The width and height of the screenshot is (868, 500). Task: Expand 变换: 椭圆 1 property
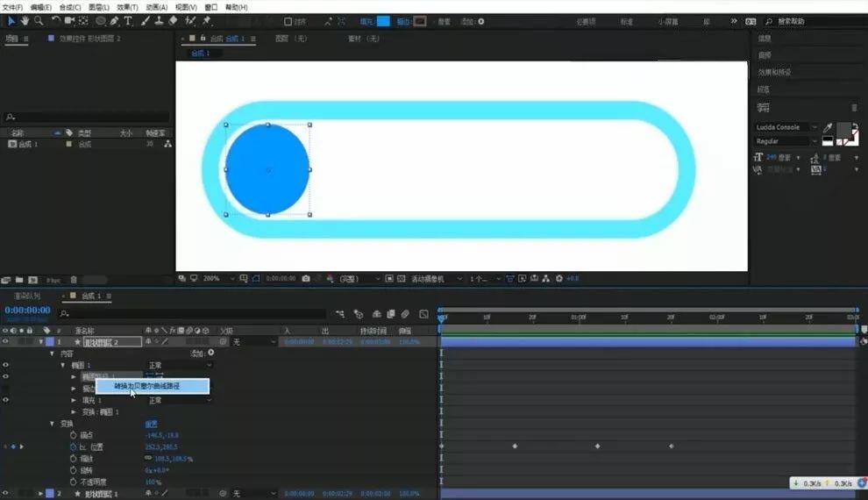pyautogui.click(x=73, y=412)
